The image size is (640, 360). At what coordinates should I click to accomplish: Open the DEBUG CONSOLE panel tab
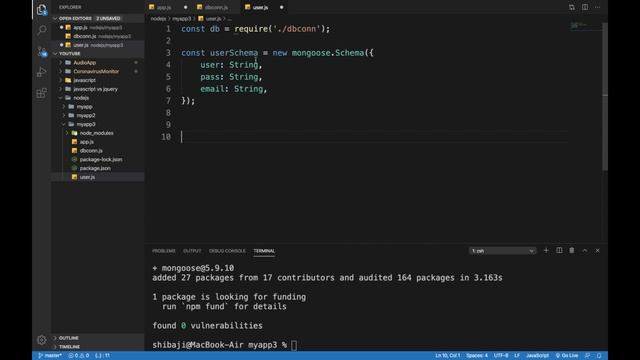pyautogui.click(x=227, y=251)
